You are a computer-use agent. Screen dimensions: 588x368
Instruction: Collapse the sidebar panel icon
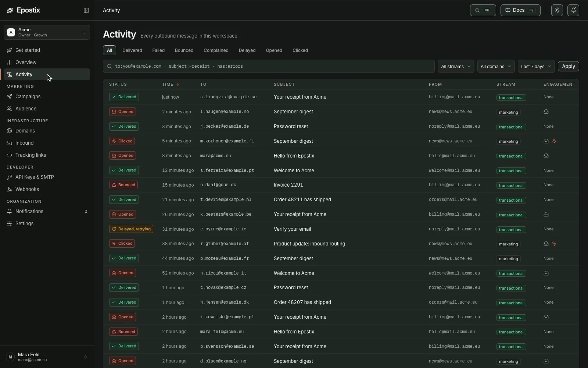coord(86,10)
